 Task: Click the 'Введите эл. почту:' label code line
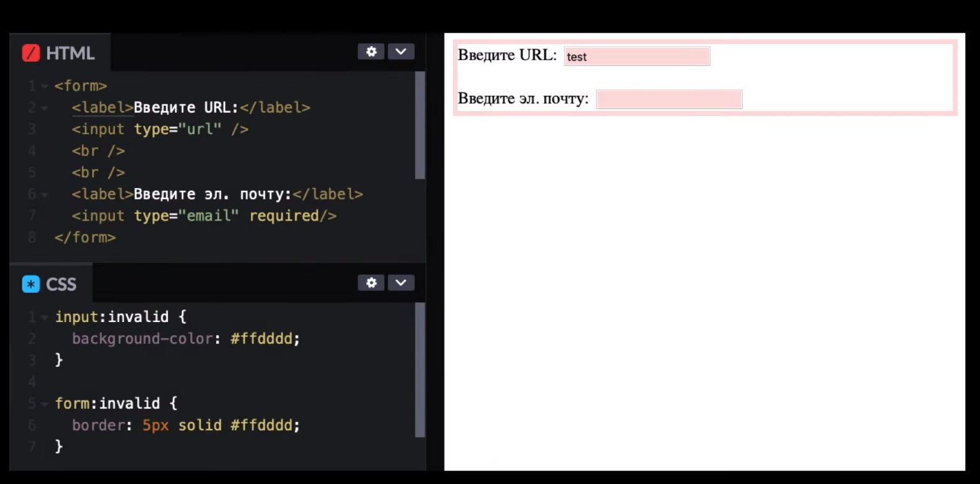(217, 194)
